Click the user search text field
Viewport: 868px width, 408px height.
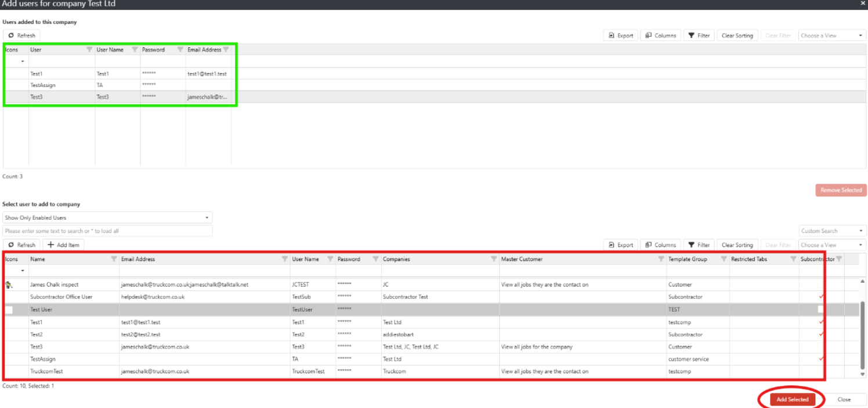(x=107, y=231)
